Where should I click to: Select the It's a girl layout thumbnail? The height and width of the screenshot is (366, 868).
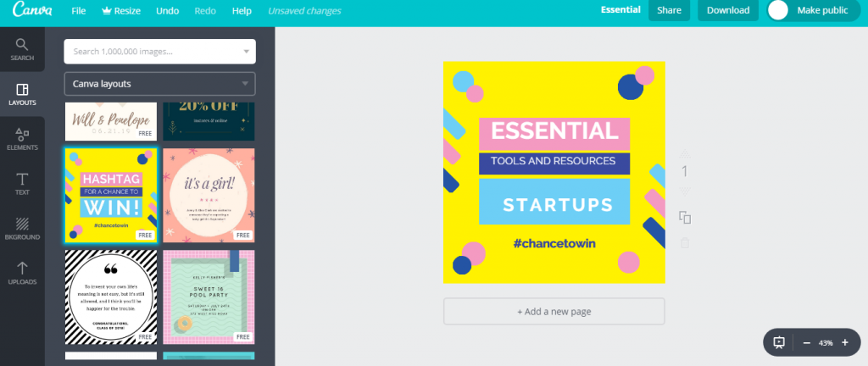click(x=209, y=195)
